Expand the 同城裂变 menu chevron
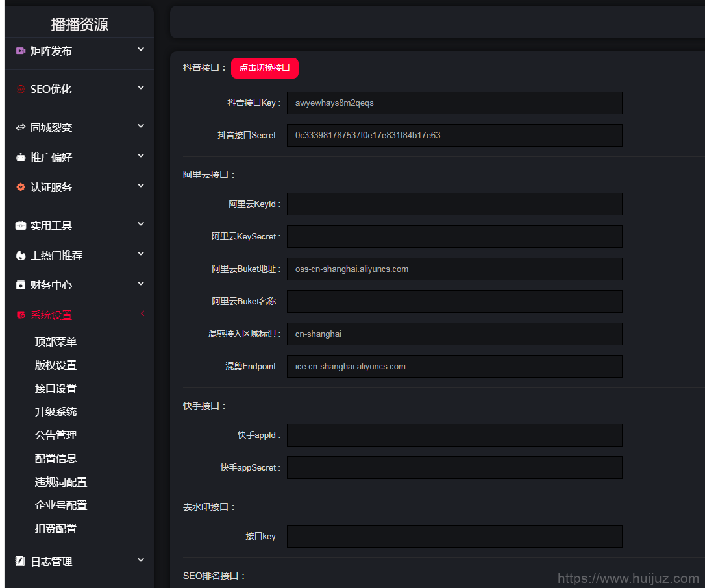Image resolution: width=705 pixels, height=588 pixels. coord(141,126)
